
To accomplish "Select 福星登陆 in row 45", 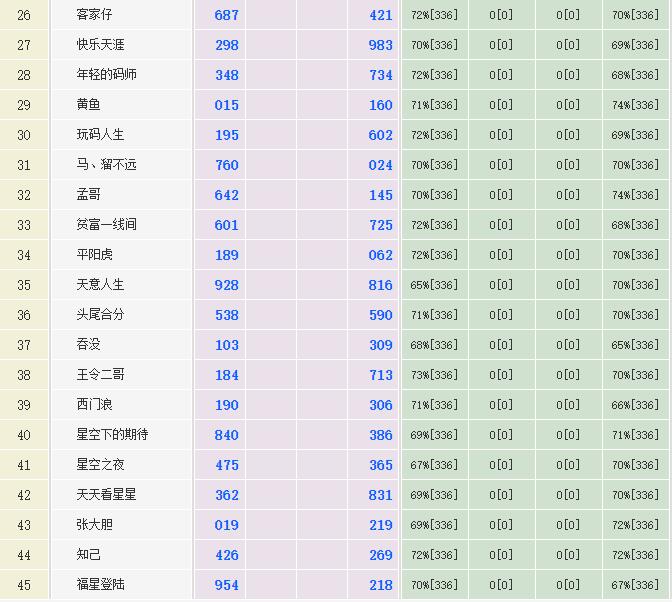I will 101,585.
